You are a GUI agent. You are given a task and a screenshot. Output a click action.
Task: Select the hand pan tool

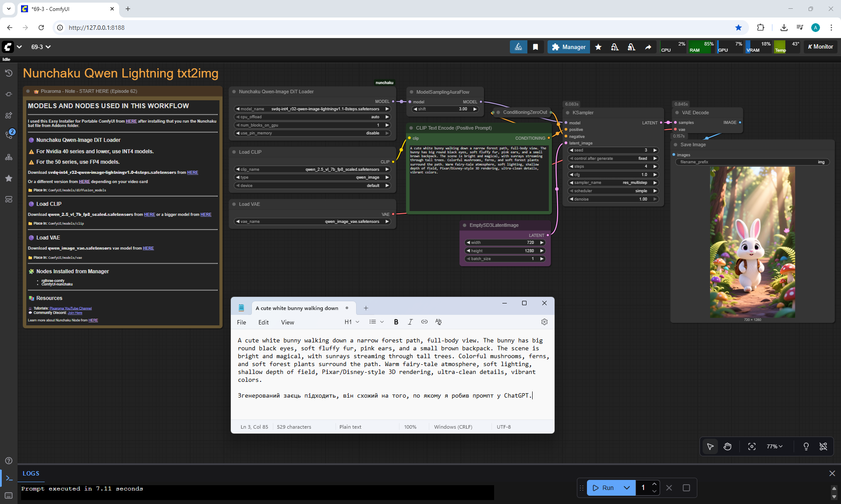pos(728,446)
